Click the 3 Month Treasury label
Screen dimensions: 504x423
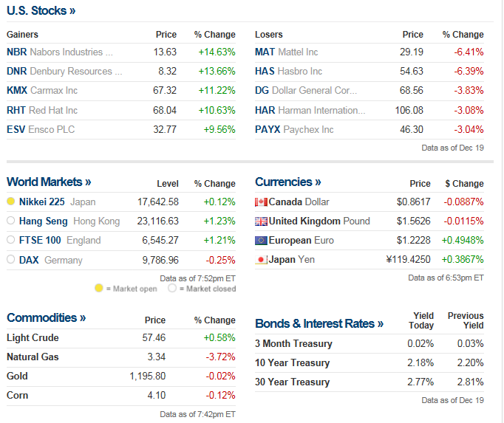click(294, 344)
